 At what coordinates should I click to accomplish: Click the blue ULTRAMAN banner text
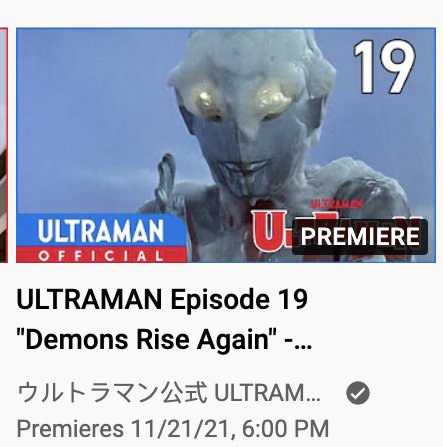(x=101, y=231)
